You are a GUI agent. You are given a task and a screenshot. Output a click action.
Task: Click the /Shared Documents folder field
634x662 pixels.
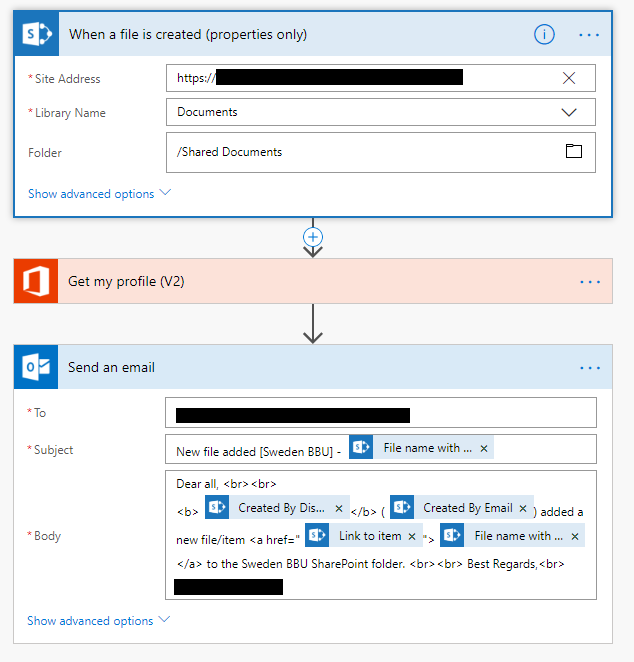(x=381, y=152)
